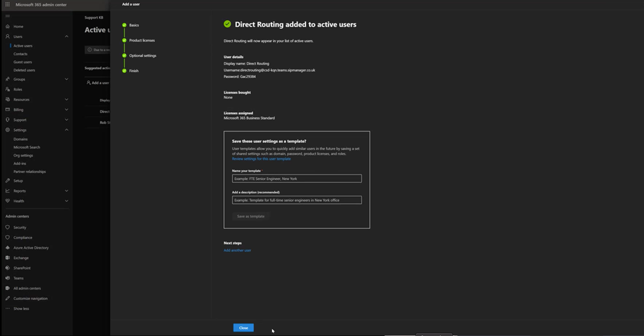Open the app launcher waffle icon
Image resolution: width=644 pixels, height=336 pixels.
pos(8,4)
